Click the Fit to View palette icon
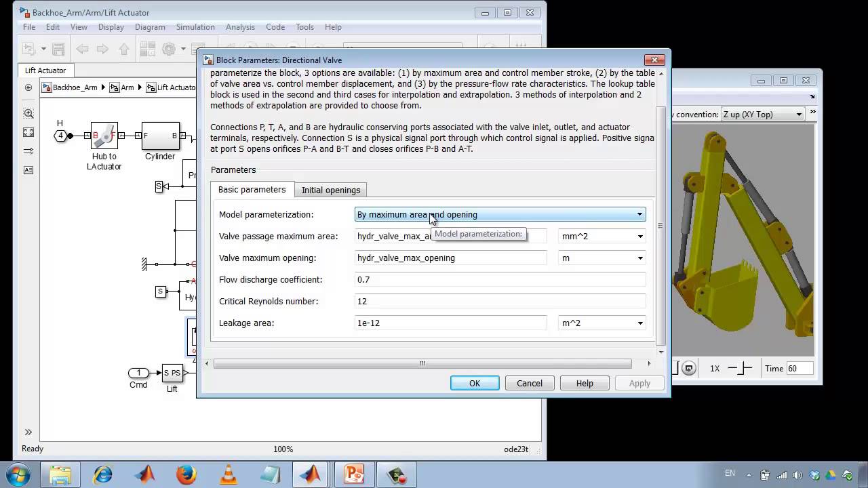 (x=28, y=132)
